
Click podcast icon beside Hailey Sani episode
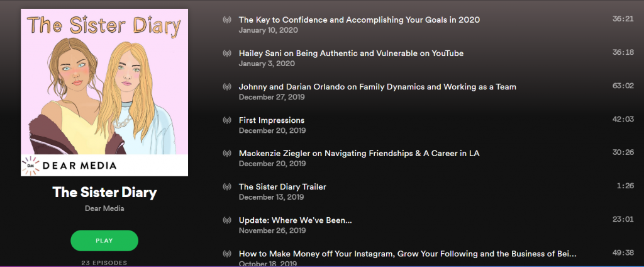tap(226, 54)
